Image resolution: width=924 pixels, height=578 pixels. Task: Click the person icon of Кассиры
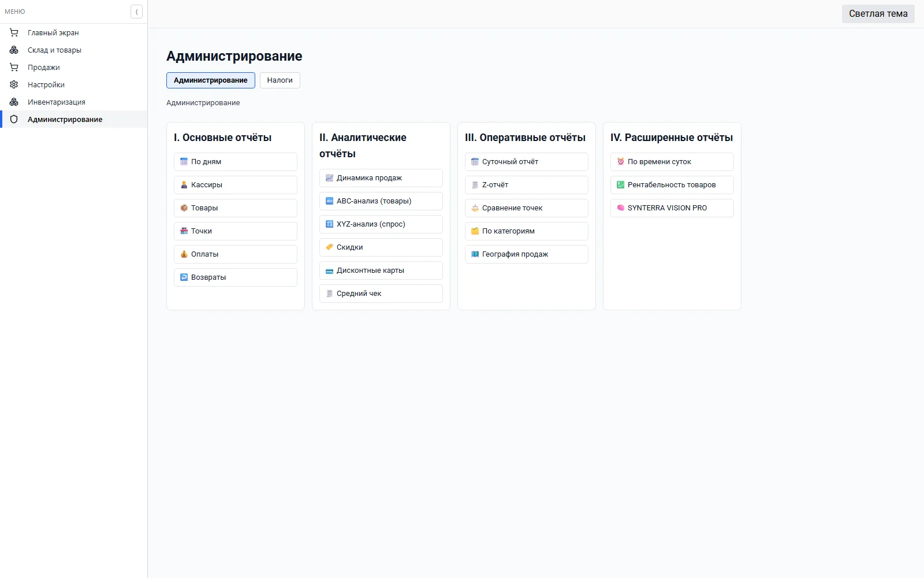pyautogui.click(x=184, y=185)
